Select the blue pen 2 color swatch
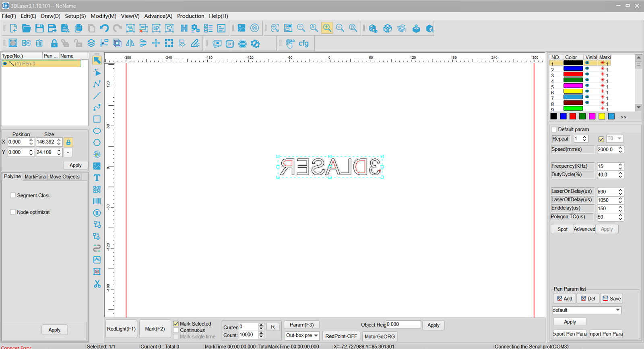The image size is (644, 349). pos(573,69)
